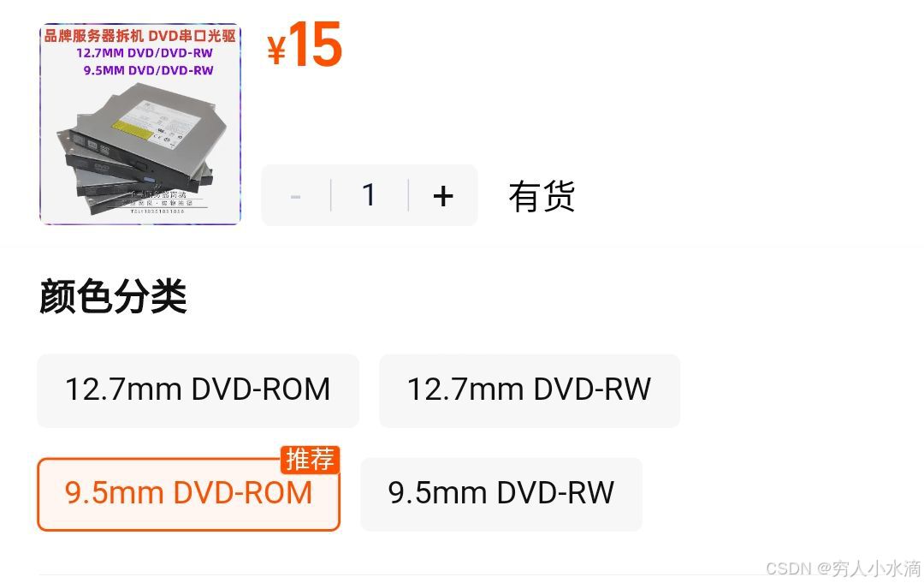This screenshot has width=924, height=583.
Task: Click the ¥15 price number
Action: click(x=304, y=45)
